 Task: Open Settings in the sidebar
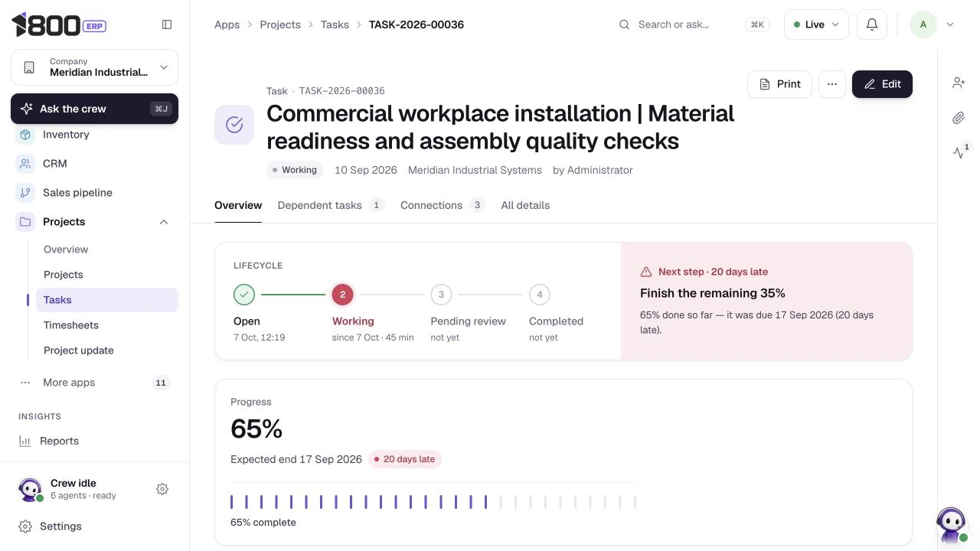click(x=95, y=527)
